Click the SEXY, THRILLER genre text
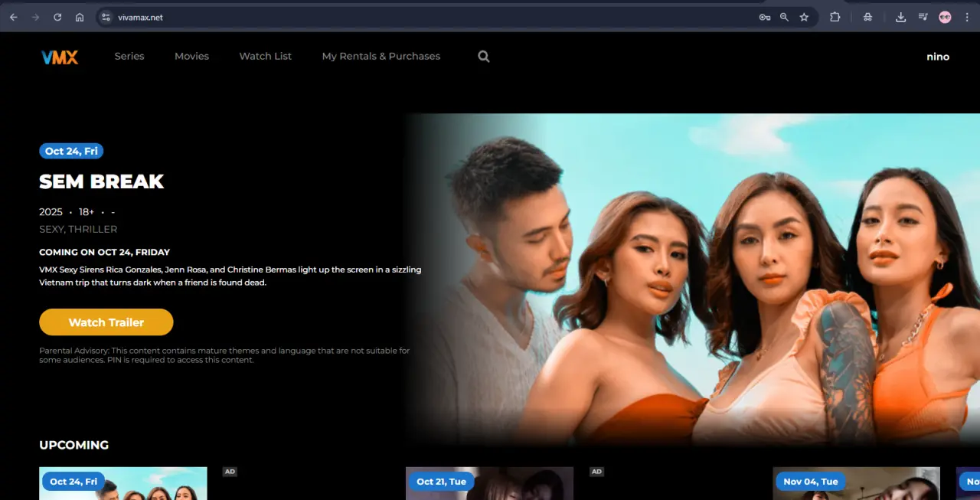 78,229
